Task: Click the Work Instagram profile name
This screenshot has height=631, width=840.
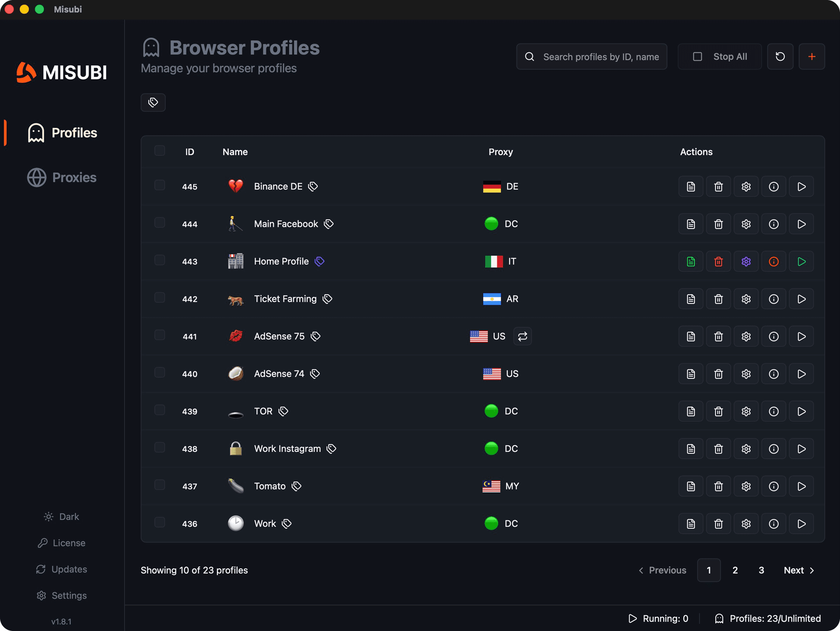Action: pyautogui.click(x=288, y=449)
